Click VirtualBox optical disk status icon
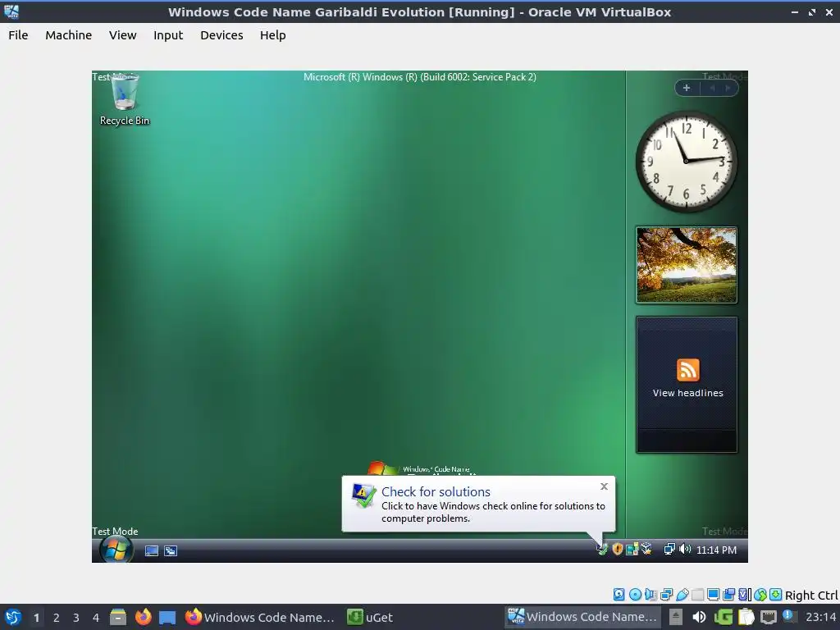Screen dimensions: 840x630 coord(635,595)
